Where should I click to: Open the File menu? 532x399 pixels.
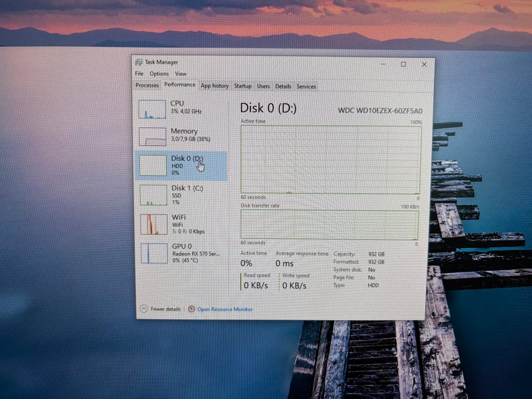(139, 74)
